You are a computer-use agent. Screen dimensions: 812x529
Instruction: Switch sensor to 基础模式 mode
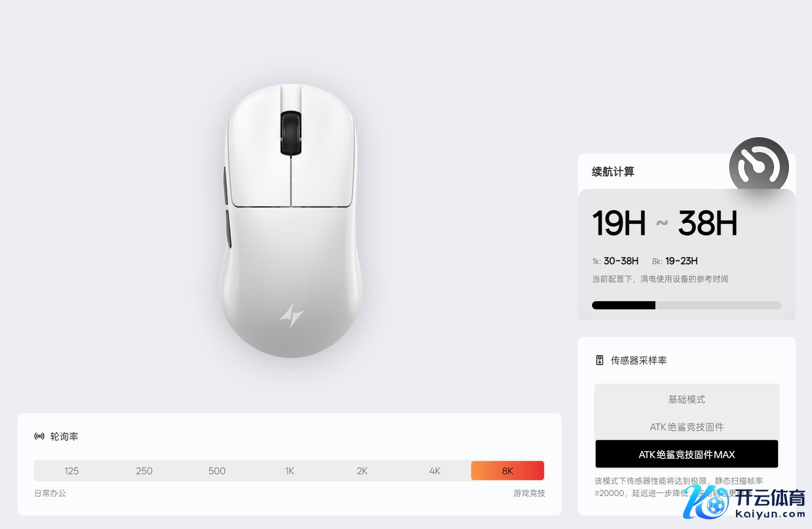(687, 399)
